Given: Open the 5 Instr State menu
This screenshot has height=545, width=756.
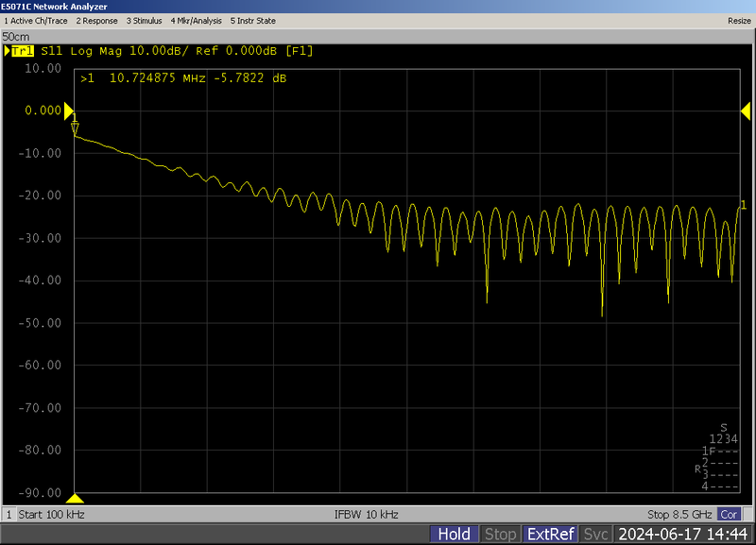Looking at the screenshot, I should click(x=252, y=20).
